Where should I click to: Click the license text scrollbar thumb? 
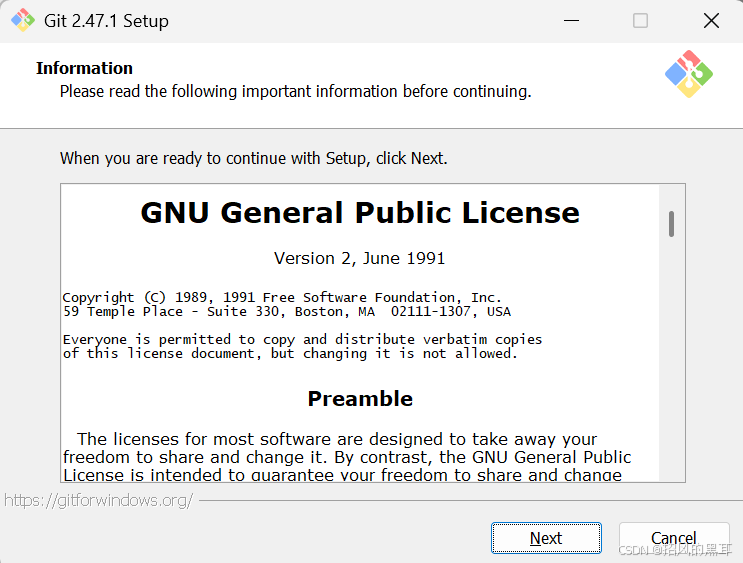coord(671,224)
